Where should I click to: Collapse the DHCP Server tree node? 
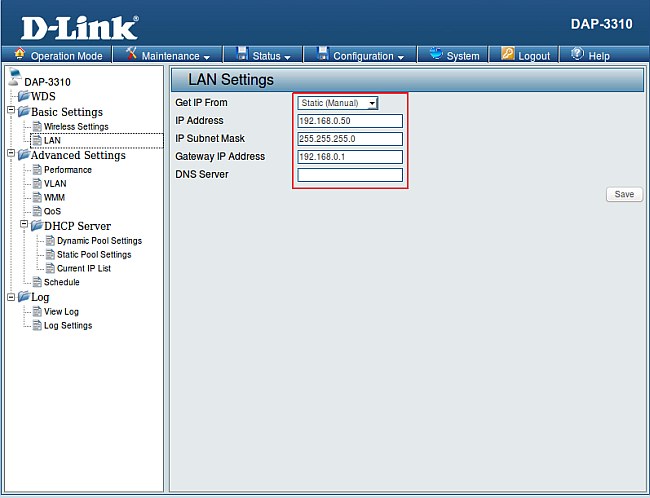click(23, 226)
